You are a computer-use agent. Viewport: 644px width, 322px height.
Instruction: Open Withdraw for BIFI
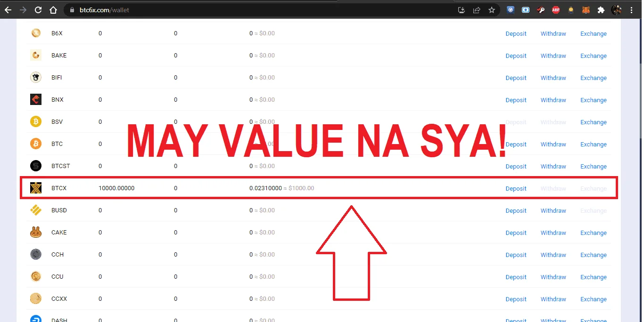tap(553, 78)
